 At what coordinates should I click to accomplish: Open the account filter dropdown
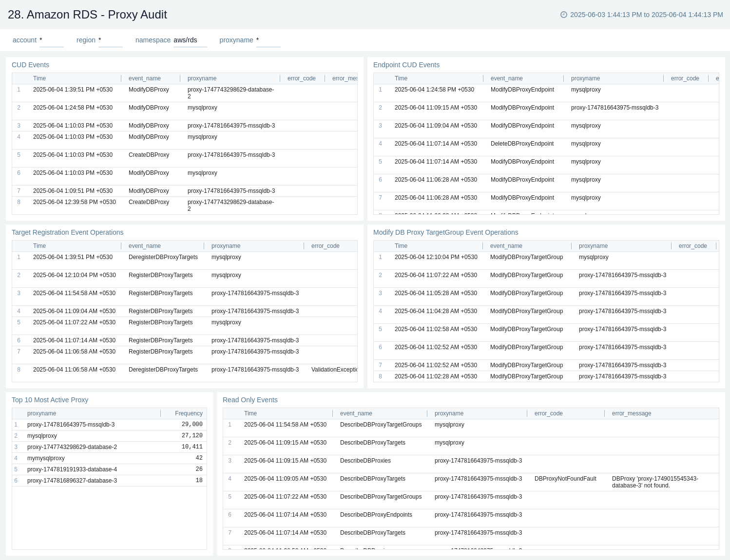click(x=51, y=41)
